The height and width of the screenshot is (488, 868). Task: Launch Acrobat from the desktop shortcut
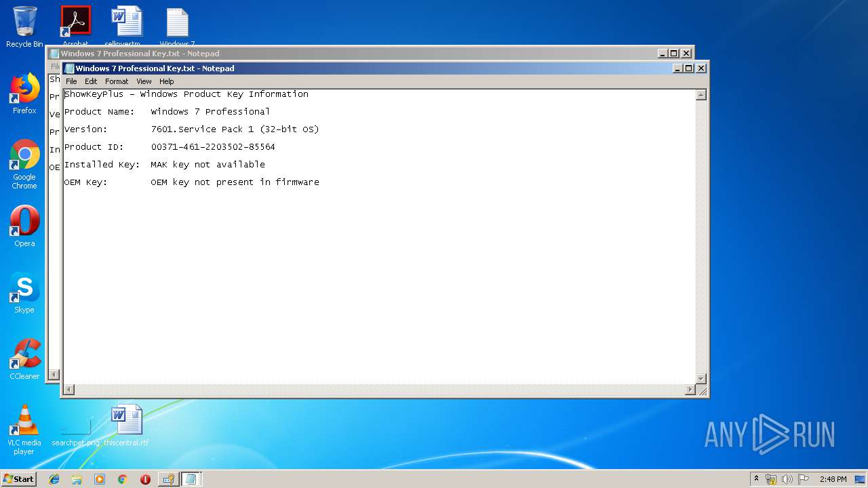click(75, 26)
